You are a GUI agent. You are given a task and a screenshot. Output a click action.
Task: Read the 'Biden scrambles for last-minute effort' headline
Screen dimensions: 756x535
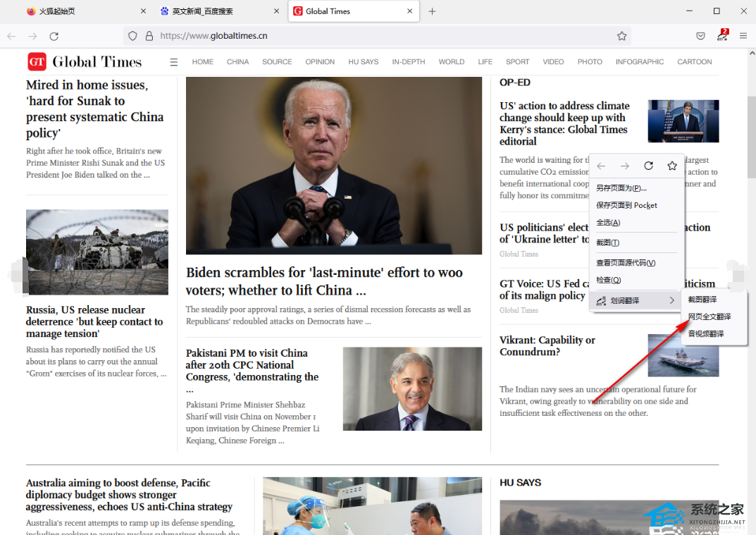[x=324, y=281]
